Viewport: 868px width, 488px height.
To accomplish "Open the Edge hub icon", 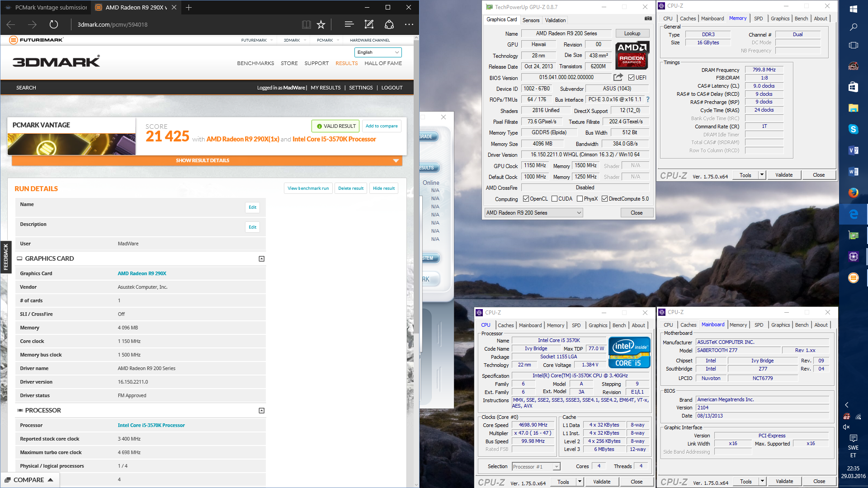I will [x=349, y=24].
